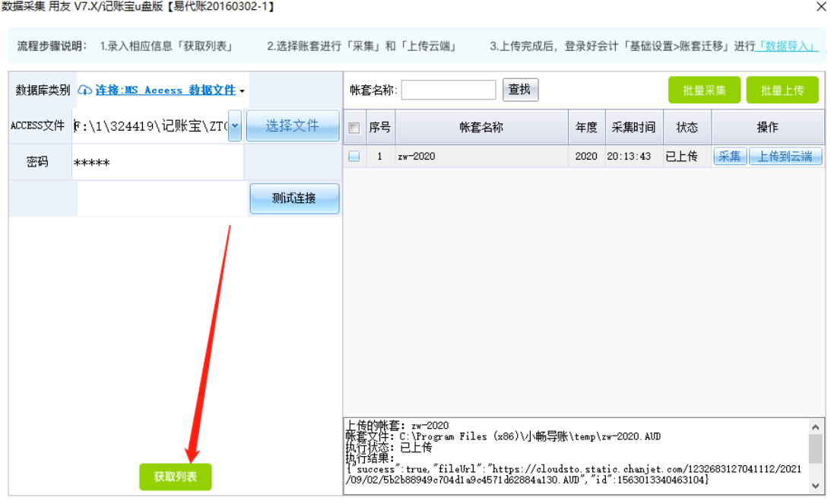Click 采集 for the zw-2020 row

729,157
